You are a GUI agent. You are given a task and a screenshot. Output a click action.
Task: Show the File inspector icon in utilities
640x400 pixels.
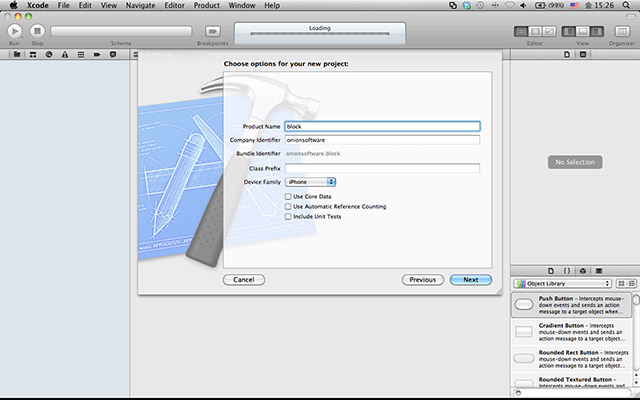click(x=567, y=54)
